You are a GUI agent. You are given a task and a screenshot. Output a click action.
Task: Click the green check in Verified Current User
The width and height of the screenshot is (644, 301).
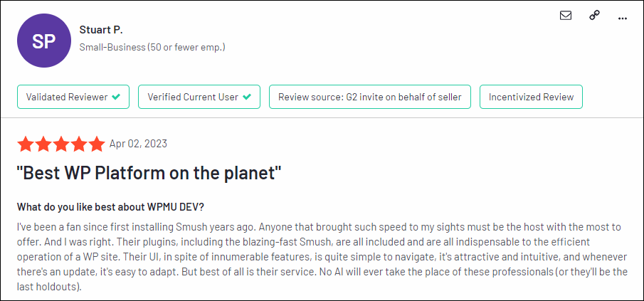tap(246, 97)
